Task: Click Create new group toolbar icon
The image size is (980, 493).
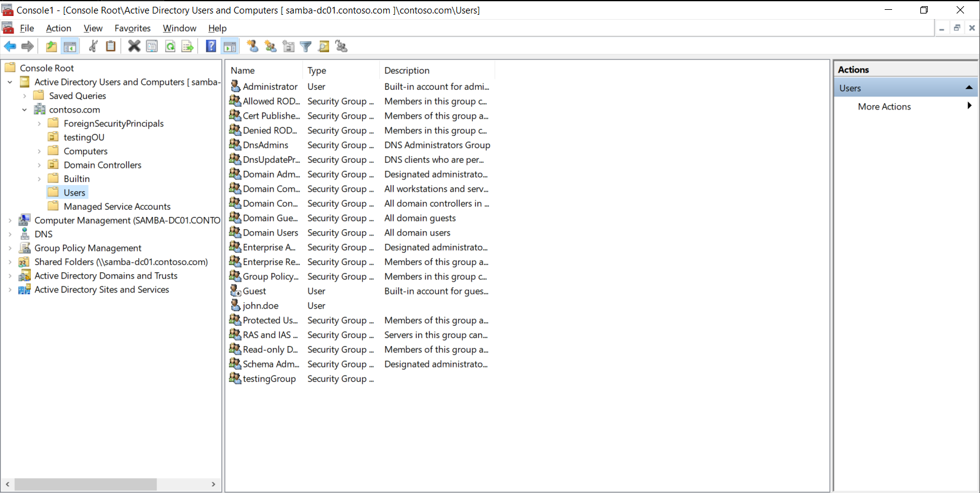Action: click(271, 46)
